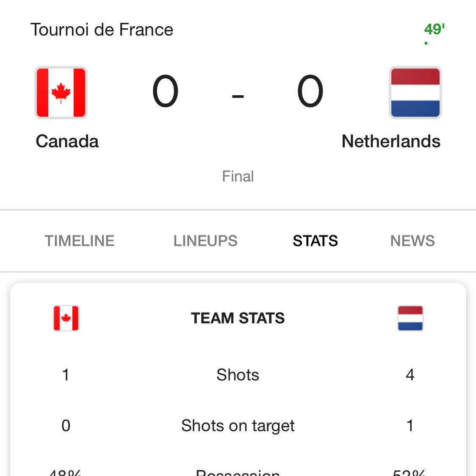Tap the Canada team name

click(67, 141)
